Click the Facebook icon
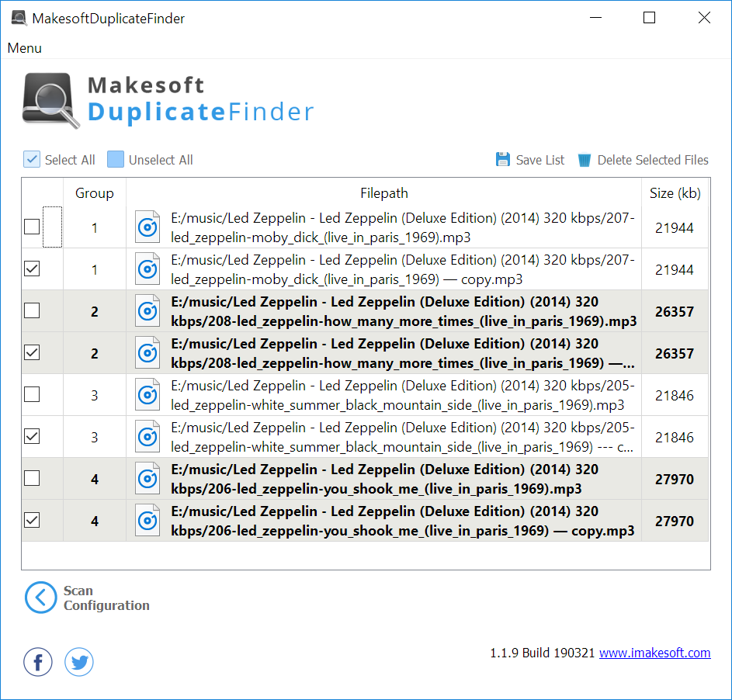The height and width of the screenshot is (700, 732). click(x=38, y=662)
